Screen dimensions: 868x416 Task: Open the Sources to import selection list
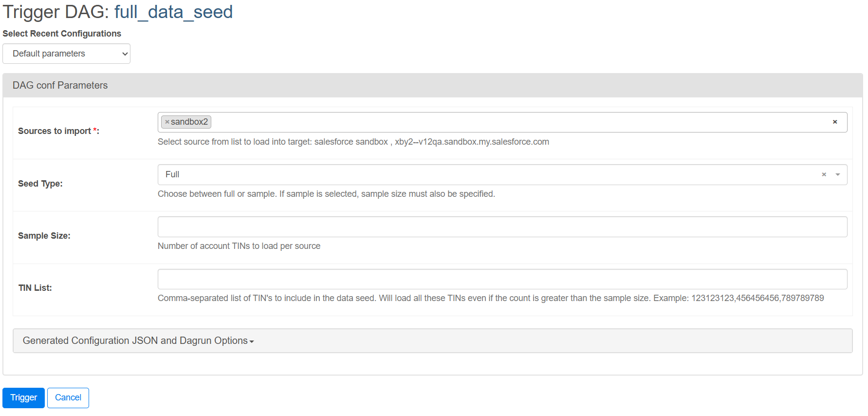pos(438,122)
